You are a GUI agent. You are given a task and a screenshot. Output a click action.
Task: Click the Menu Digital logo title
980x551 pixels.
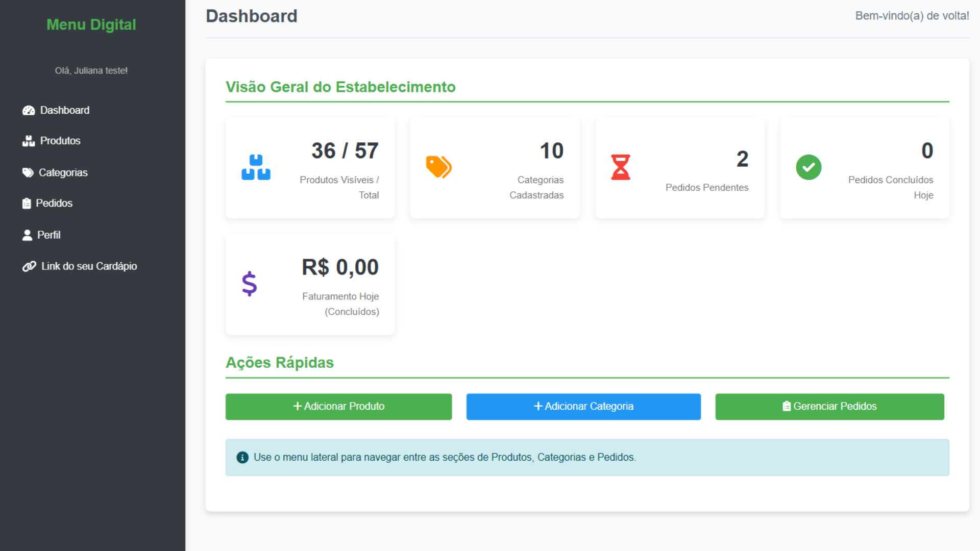(91, 24)
